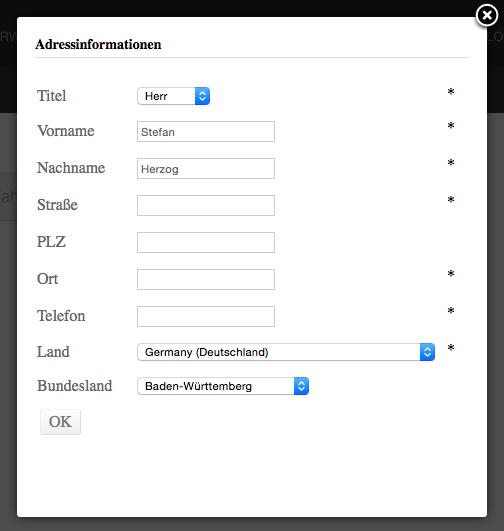This screenshot has width=504, height=531.
Task: Focus the Vorname field containing Stefan
Action: pos(206,131)
